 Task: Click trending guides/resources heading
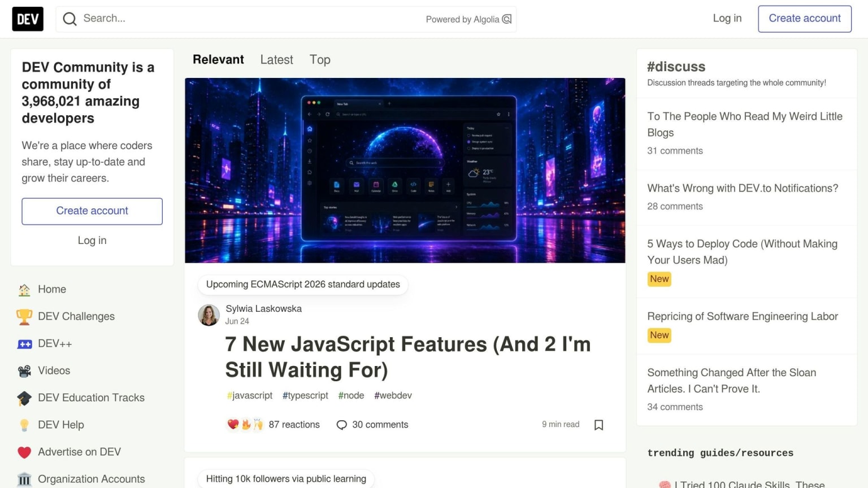coord(721,453)
